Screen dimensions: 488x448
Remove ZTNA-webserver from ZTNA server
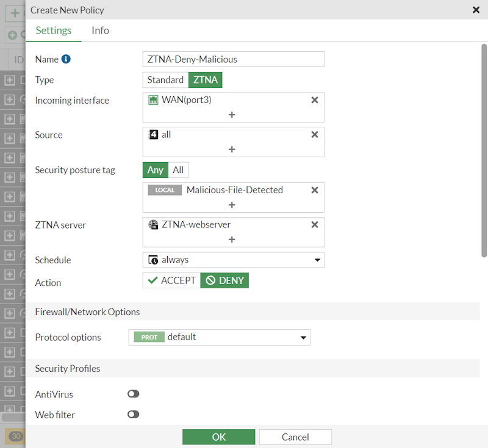315,225
